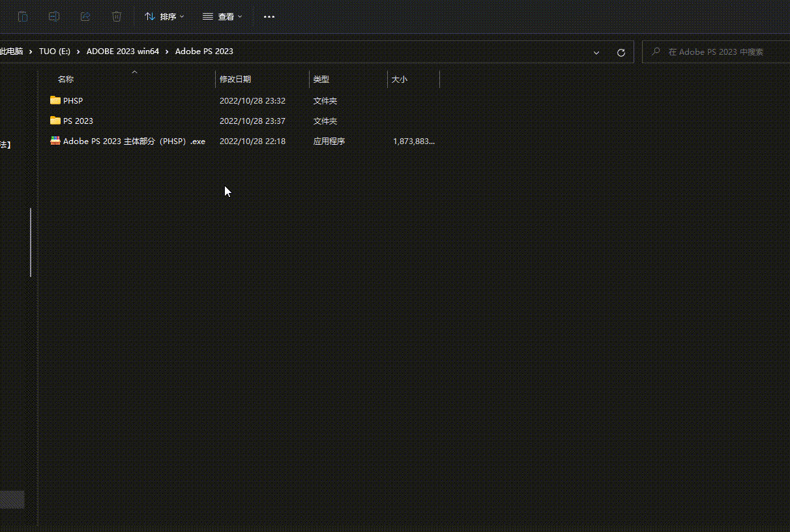This screenshot has height=532, width=790.
Task: Click date 2022/10/28 23:37
Action: [x=252, y=121]
